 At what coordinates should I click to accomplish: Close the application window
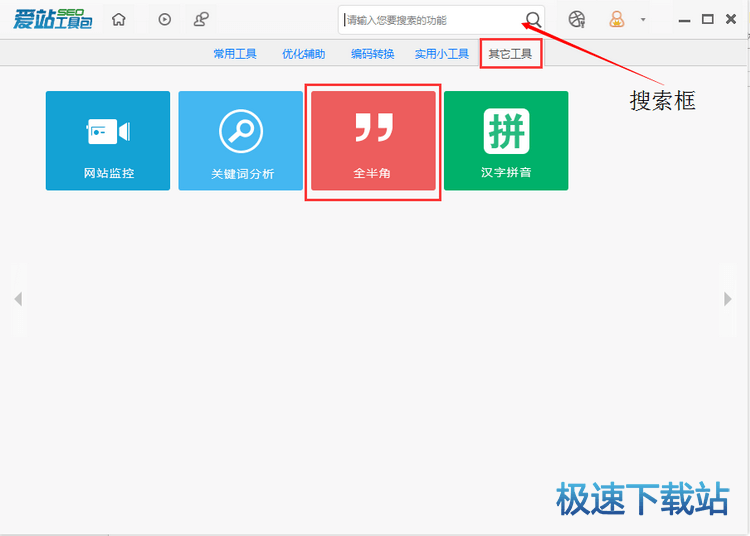pos(731,19)
